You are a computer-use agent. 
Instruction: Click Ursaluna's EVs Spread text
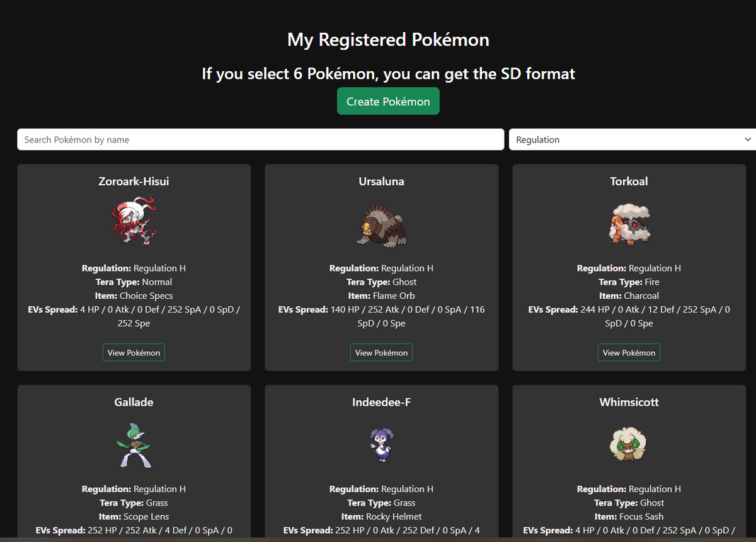[x=381, y=316]
